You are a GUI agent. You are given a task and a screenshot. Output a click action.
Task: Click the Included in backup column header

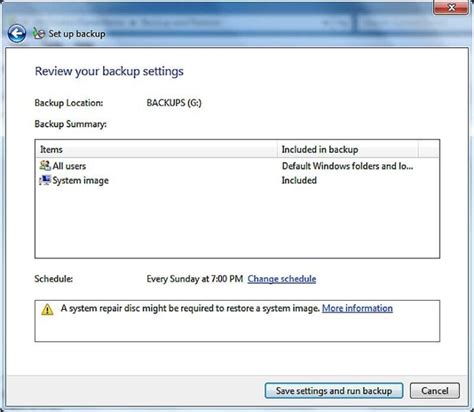point(348,149)
